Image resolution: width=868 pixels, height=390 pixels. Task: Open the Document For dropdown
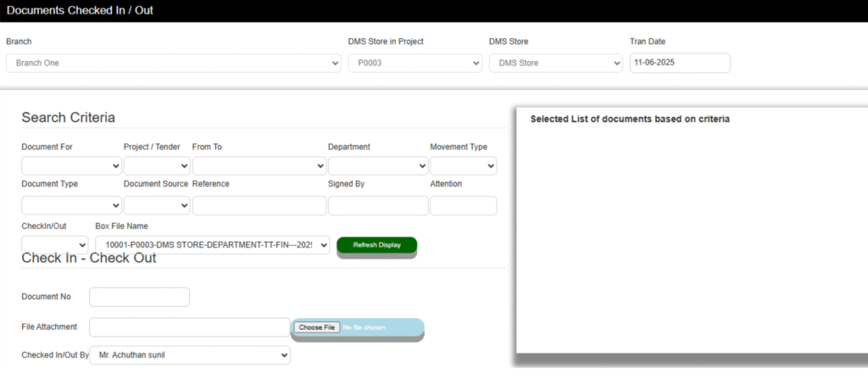pyautogui.click(x=71, y=166)
